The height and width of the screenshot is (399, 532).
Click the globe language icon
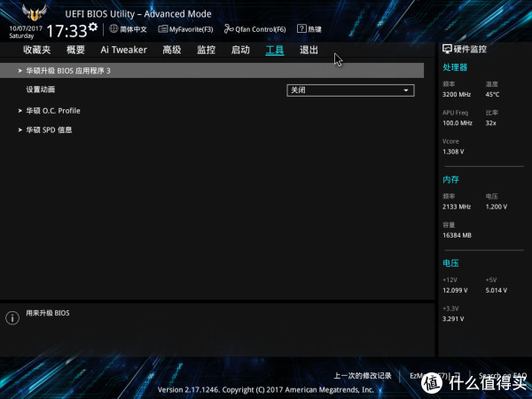click(x=113, y=29)
